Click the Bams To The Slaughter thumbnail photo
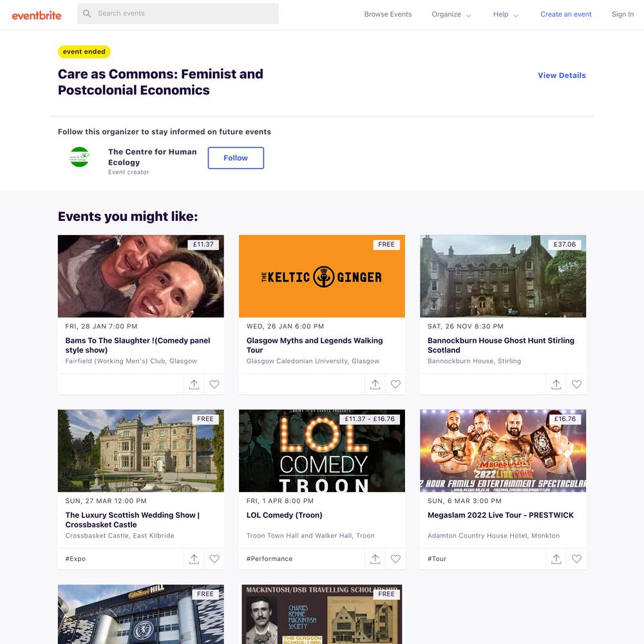Screen dimensions: 644x644 [x=141, y=276]
